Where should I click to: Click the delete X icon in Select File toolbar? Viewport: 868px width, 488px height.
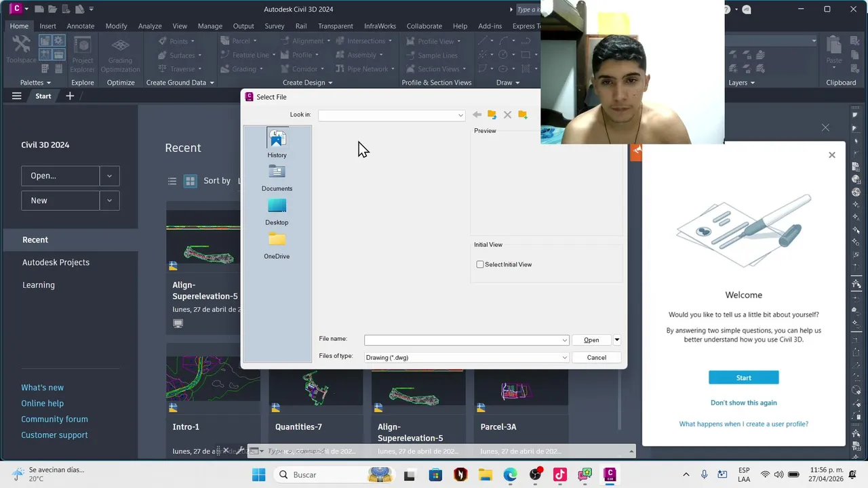point(507,115)
